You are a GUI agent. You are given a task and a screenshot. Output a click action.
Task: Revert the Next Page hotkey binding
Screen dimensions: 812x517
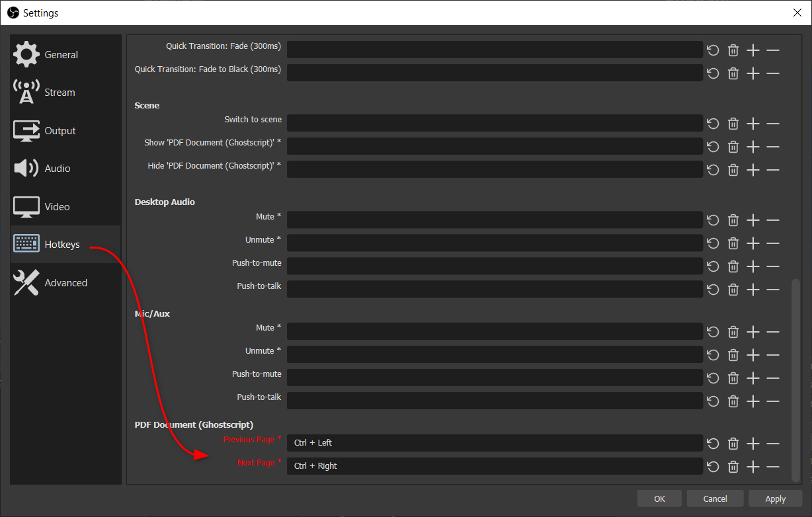(712, 466)
